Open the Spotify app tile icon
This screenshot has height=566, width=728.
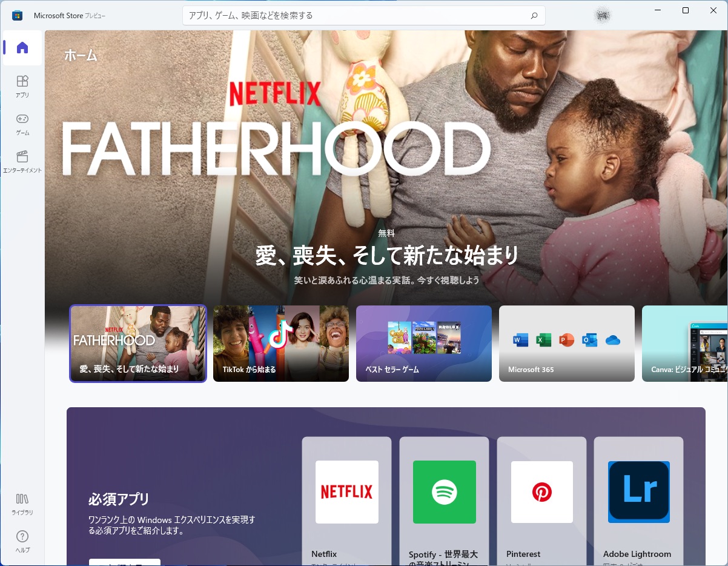pos(445,492)
